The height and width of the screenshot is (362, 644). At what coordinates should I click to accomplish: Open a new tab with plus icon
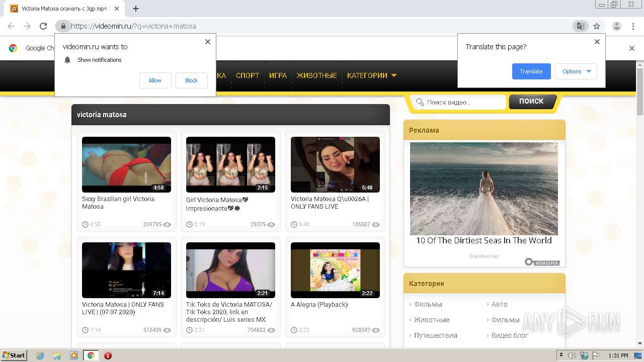[136, 9]
